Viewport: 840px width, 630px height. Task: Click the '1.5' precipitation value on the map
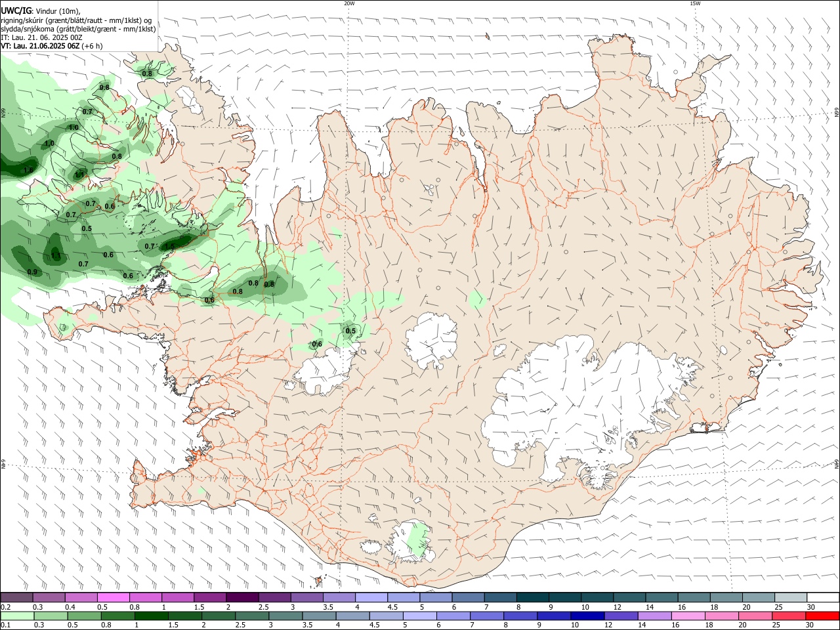(x=169, y=247)
